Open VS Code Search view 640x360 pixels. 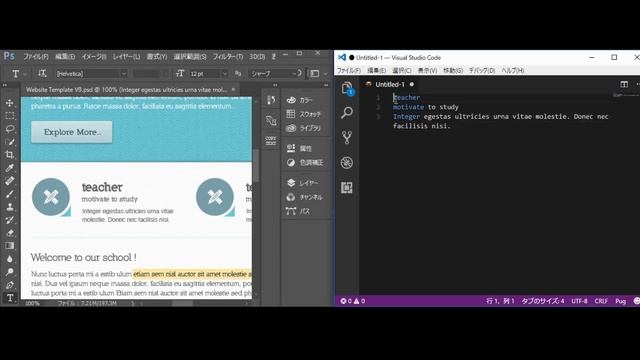tap(347, 112)
